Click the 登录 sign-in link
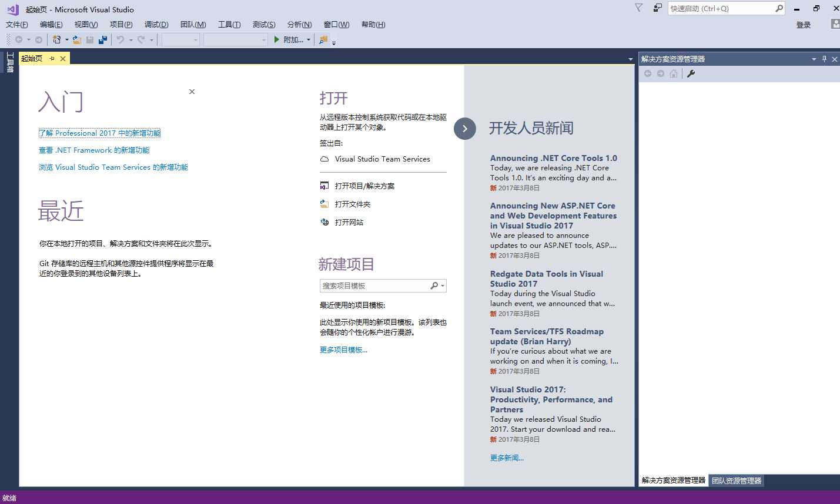The height and width of the screenshot is (504, 840). pos(804,25)
